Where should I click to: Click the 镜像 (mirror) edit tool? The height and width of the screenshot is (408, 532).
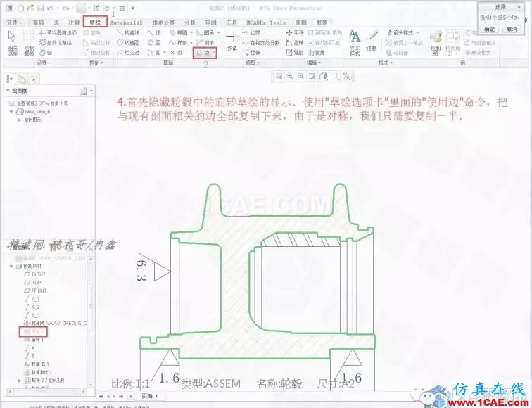coord(316,53)
